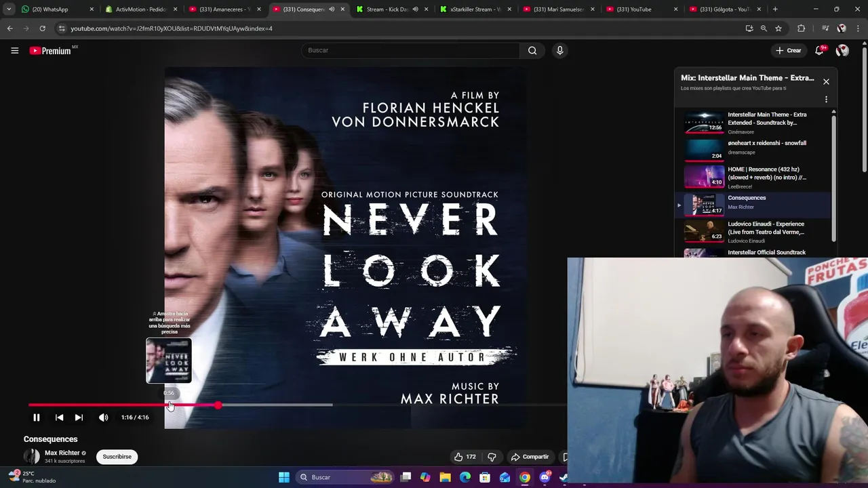This screenshot has height=488, width=868.
Task: Click into the YouTube Buscar field
Action: point(410,50)
